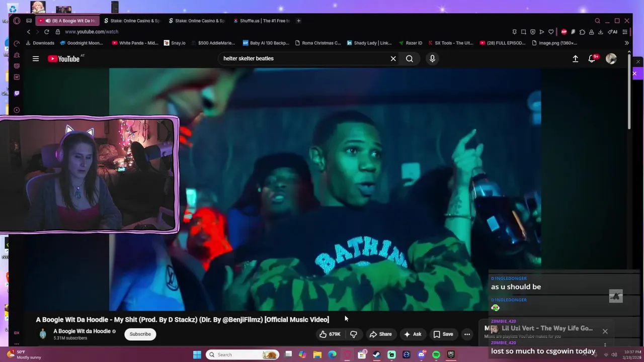Screen dimensions: 644x362
Task: Open the Razer ID bookmark
Action: [410, 43]
